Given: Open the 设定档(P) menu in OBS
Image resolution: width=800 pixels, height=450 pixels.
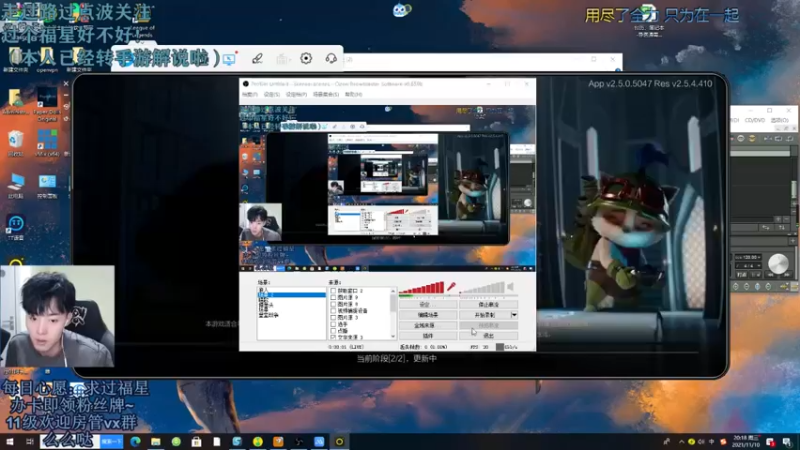Looking at the screenshot, I should pyautogui.click(x=296, y=94).
